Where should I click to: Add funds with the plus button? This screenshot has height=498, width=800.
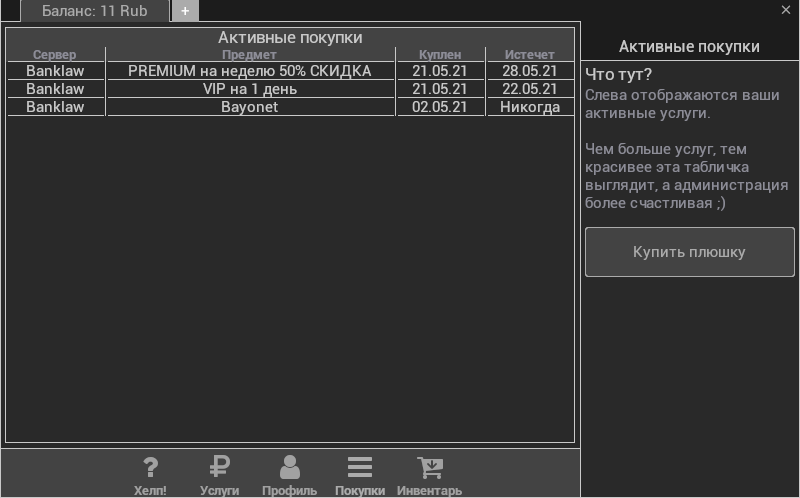(185, 11)
